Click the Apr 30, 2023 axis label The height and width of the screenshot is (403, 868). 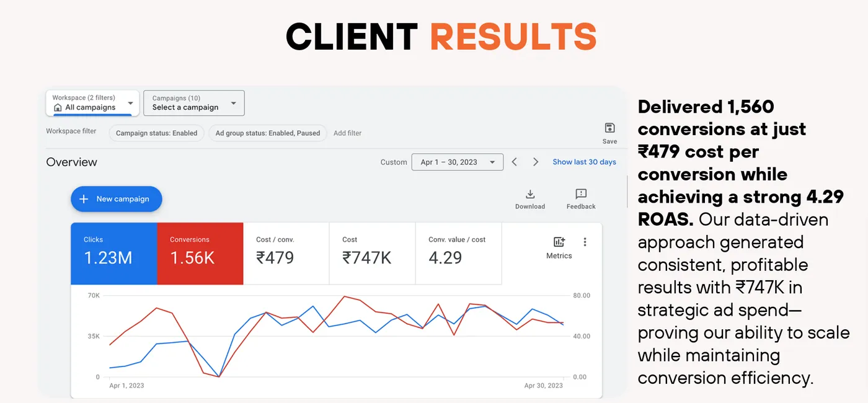click(544, 386)
